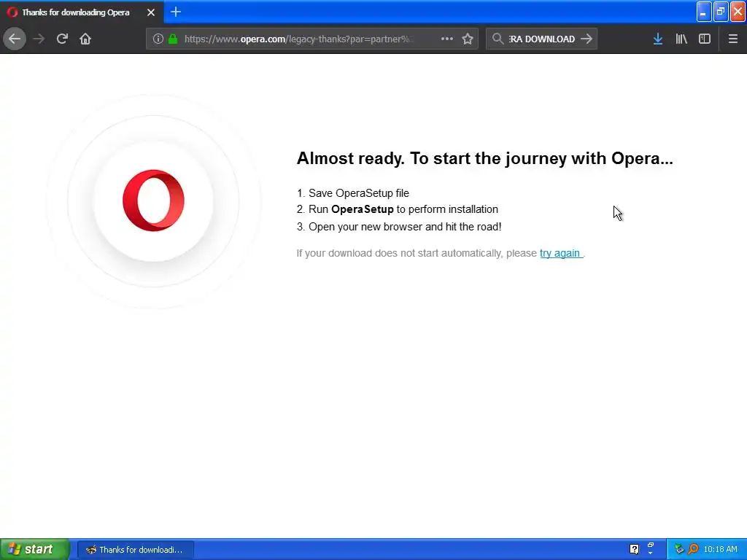This screenshot has width=747, height=560.
Task: Focus the search box with RA DOWNLOAD
Action: [x=542, y=39]
